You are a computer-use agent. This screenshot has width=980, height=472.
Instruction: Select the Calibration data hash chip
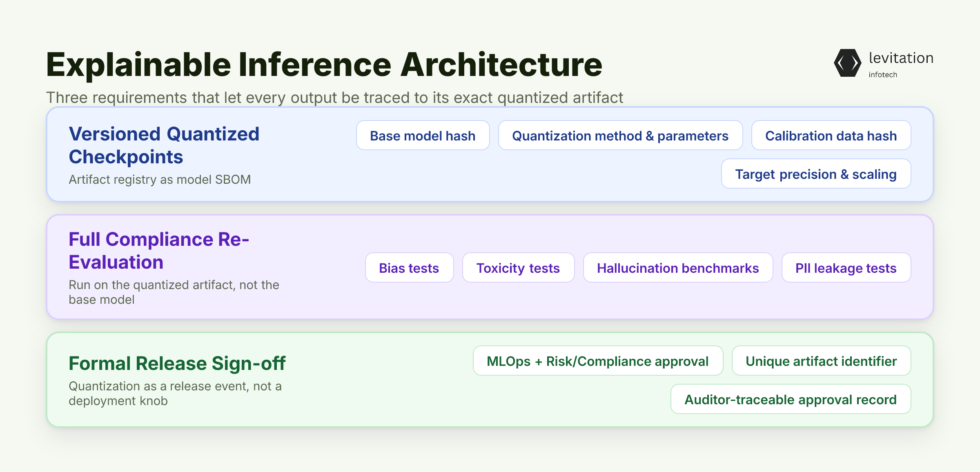pos(831,135)
